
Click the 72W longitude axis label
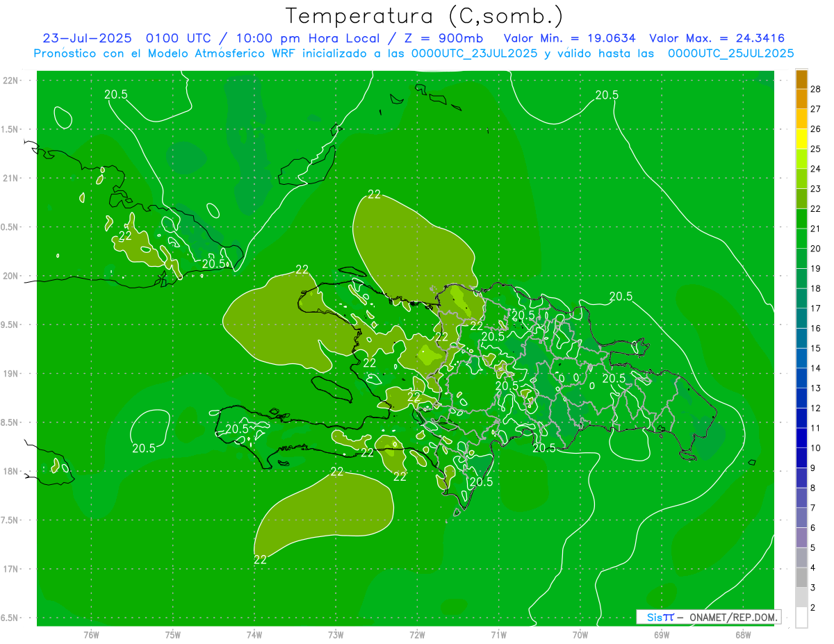point(418,634)
